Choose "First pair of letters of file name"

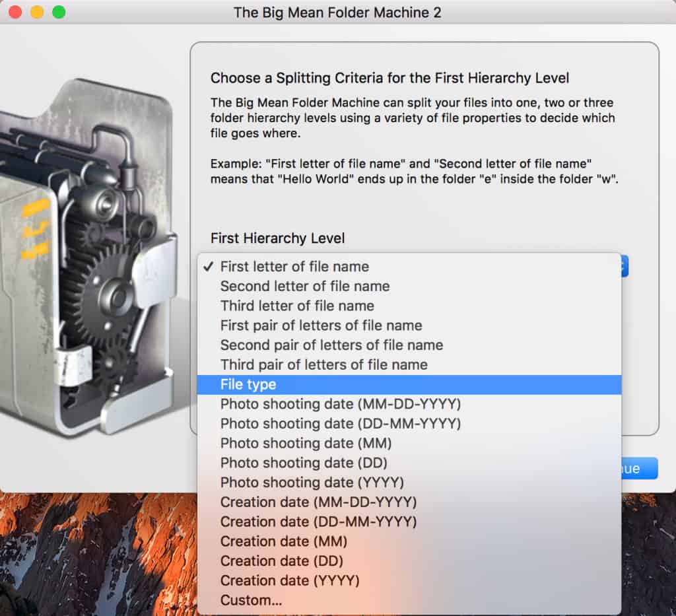tap(321, 325)
